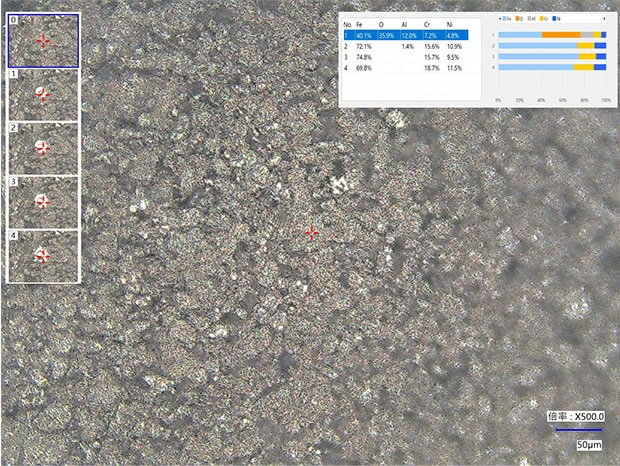Select the 15.6% Cr cell
This screenshot has height=466, width=620.
pos(432,47)
